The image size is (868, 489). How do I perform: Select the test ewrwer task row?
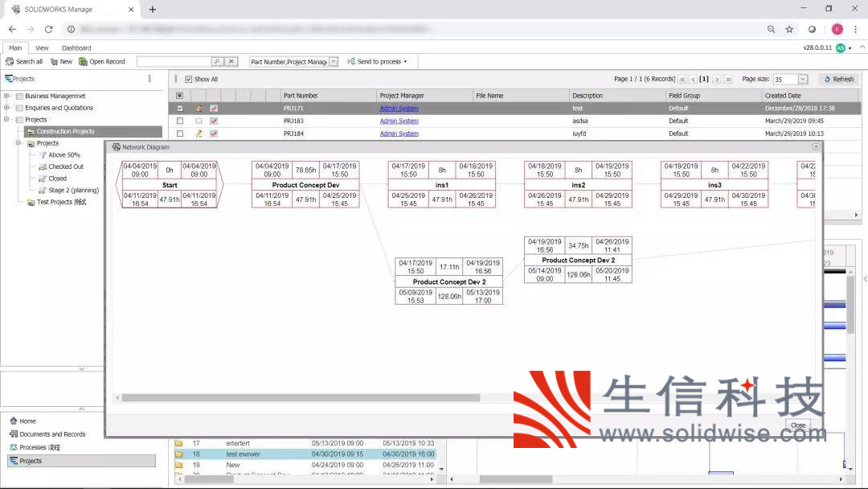coord(305,454)
